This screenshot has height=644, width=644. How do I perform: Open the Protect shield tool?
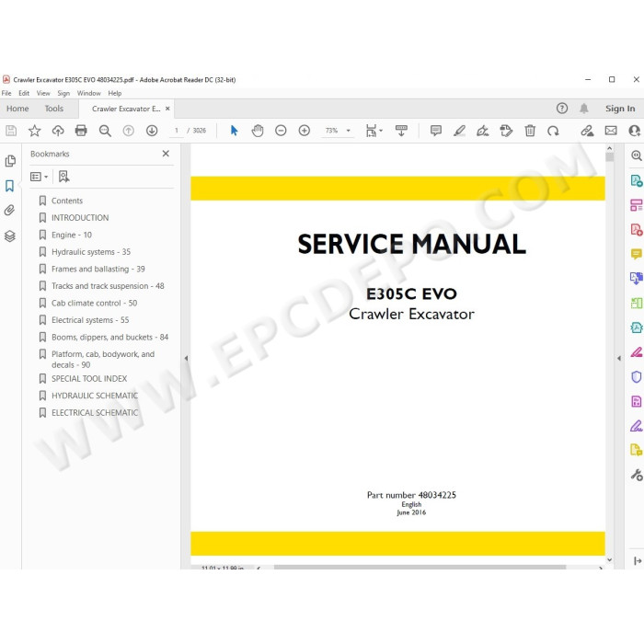pyautogui.click(x=637, y=376)
